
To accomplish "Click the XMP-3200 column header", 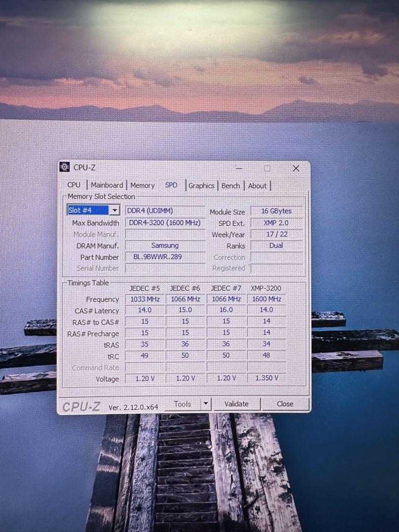I will point(266,288).
